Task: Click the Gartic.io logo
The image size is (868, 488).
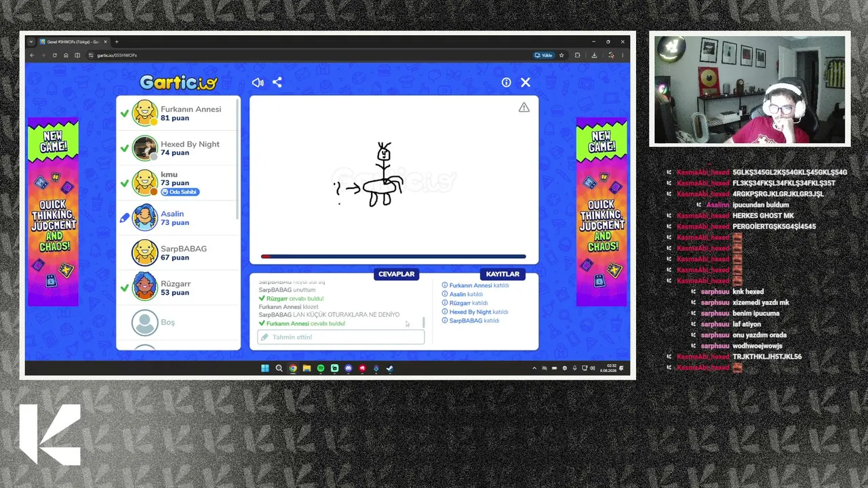Action: point(178,83)
